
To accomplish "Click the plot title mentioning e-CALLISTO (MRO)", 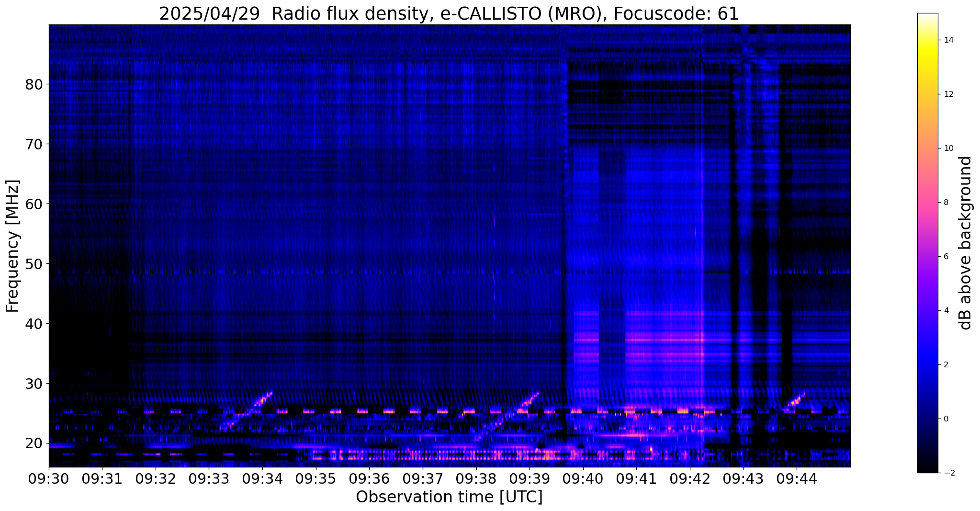I will [x=449, y=13].
